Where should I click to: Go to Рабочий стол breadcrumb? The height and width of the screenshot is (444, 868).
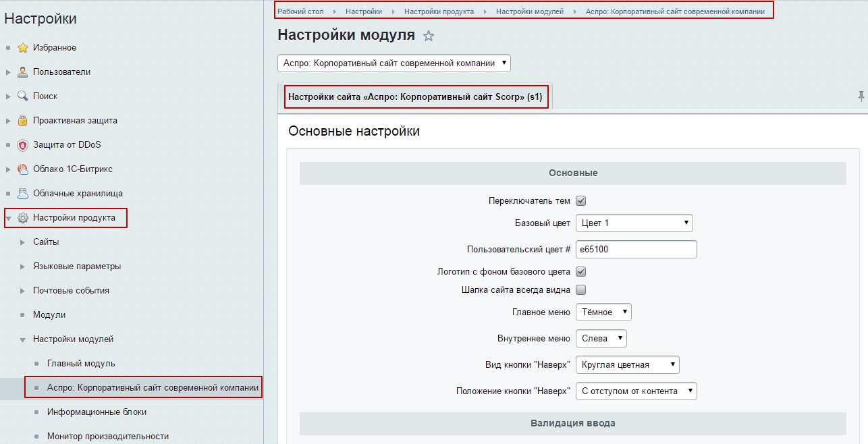point(300,11)
